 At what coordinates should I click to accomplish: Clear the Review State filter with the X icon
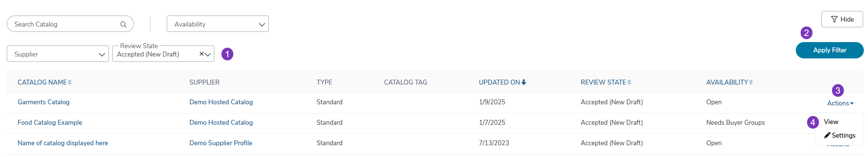(201, 54)
